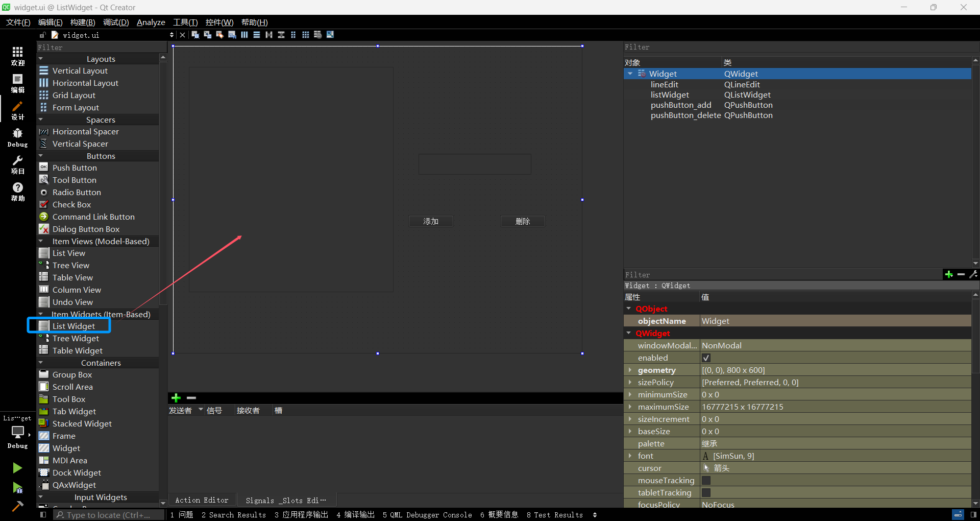
Task: Open the 编译输出 pane
Action: pos(356,515)
